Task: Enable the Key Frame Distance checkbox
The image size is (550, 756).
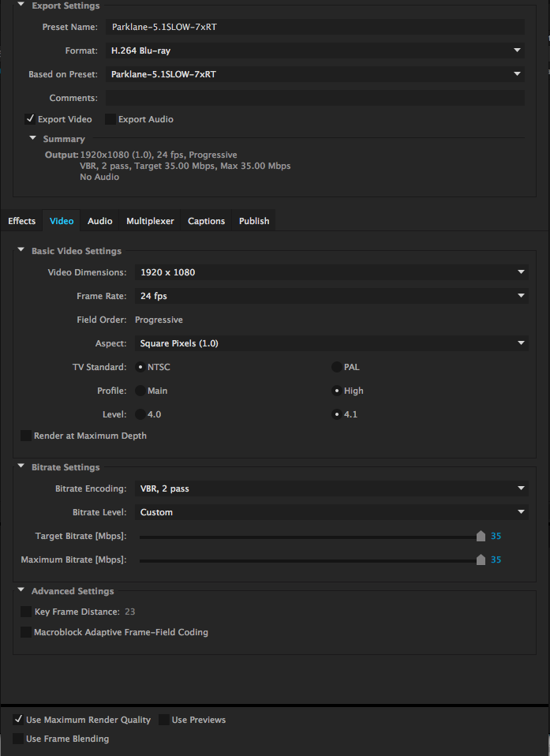Action: coord(26,612)
